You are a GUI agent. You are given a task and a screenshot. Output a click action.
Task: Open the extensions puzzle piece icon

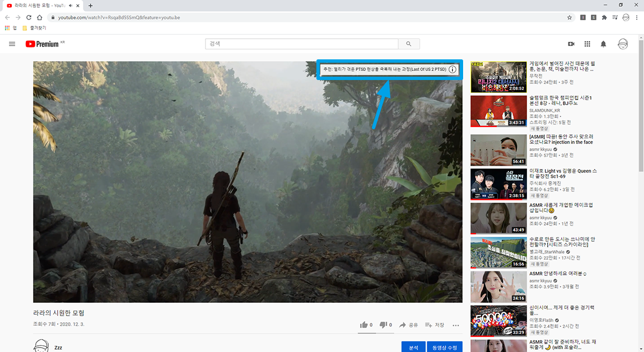[x=604, y=18]
